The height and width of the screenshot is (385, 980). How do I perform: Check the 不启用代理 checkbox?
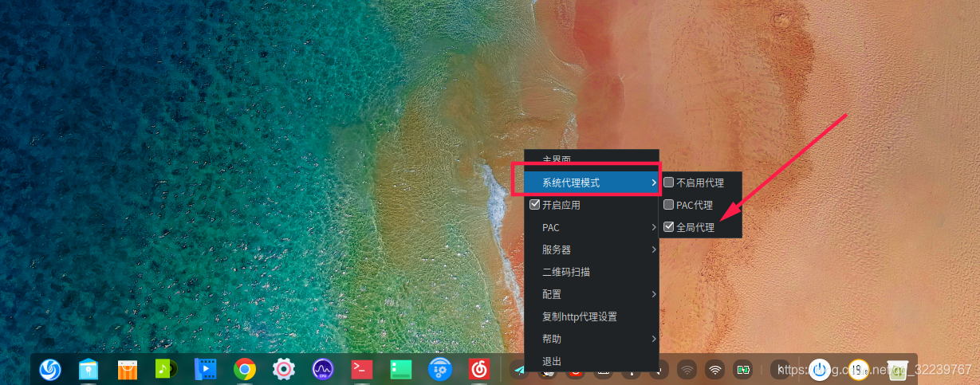pos(669,183)
